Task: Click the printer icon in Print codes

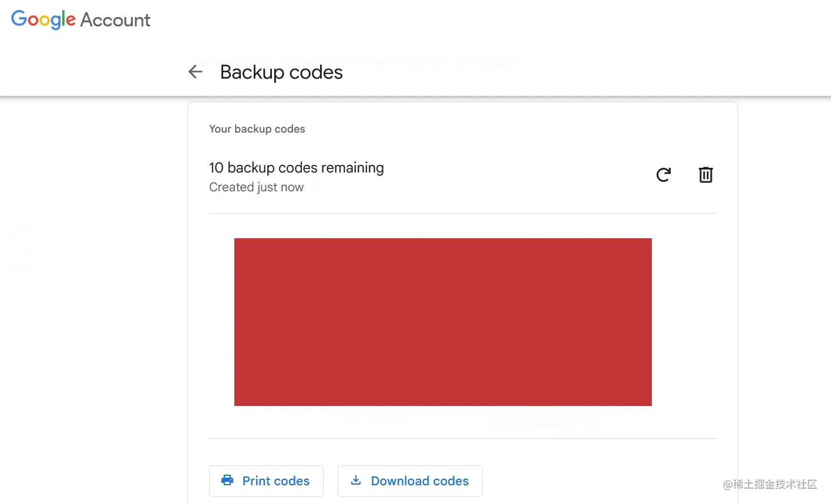Action: 227,481
